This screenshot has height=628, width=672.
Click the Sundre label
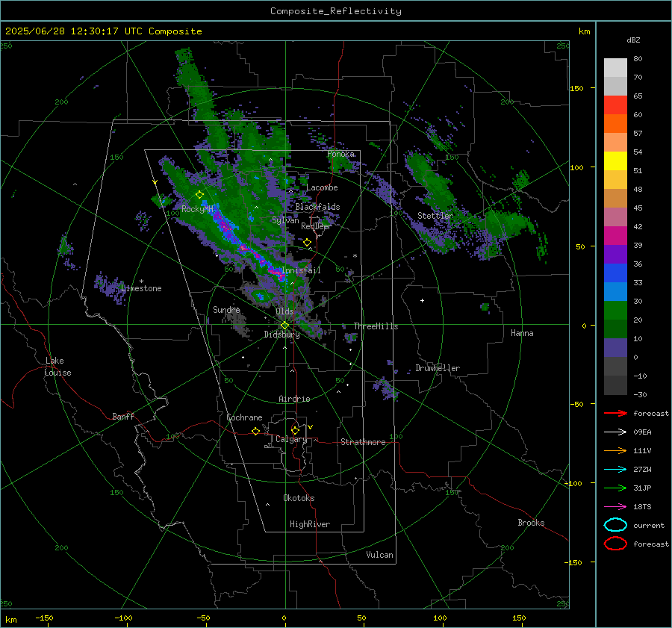pyautogui.click(x=226, y=310)
